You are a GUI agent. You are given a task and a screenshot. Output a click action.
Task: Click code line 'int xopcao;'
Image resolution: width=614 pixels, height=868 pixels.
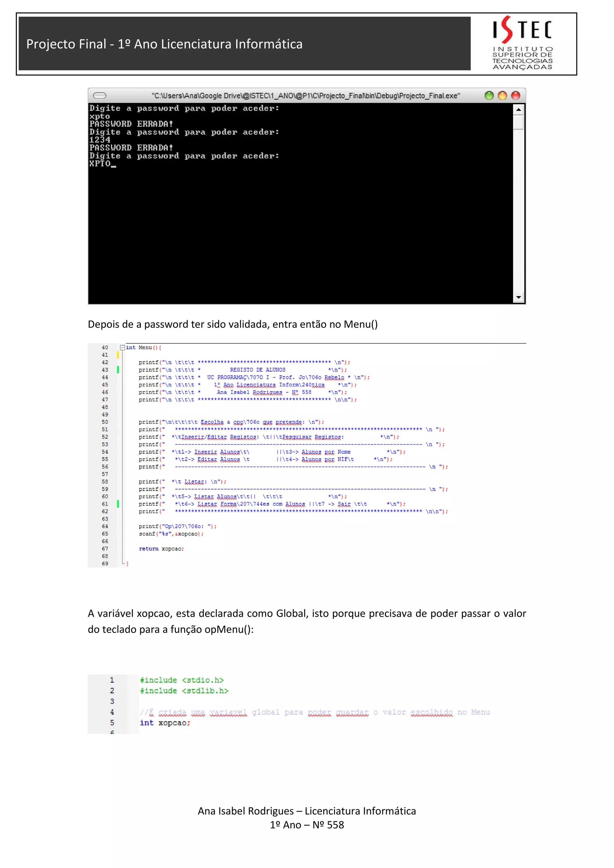pos(165,723)
